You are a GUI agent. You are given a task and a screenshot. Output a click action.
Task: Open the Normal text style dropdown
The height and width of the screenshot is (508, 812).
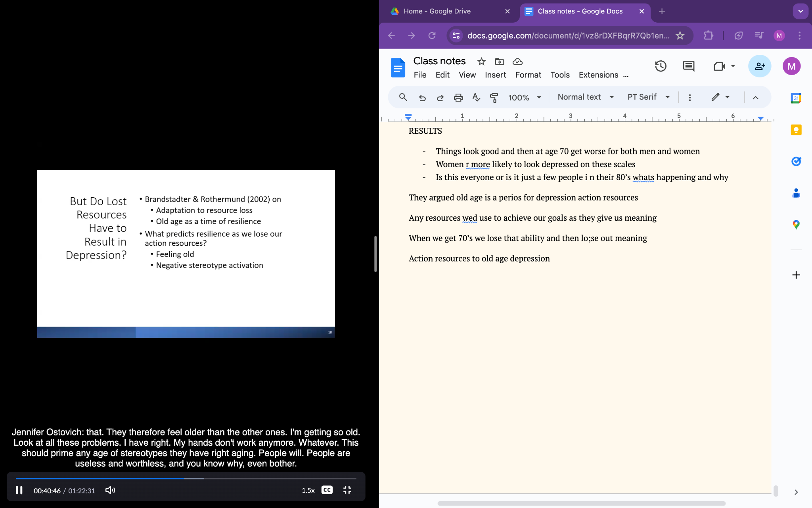[585, 97]
